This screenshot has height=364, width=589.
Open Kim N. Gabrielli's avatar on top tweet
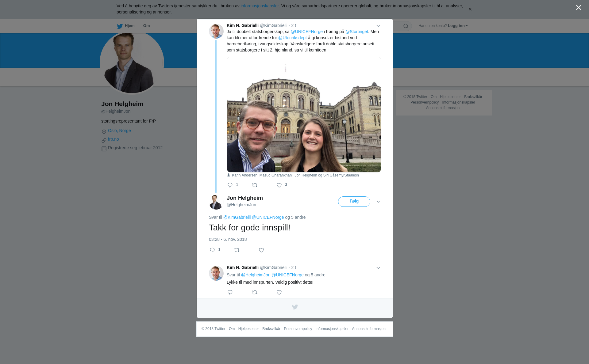tap(216, 31)
